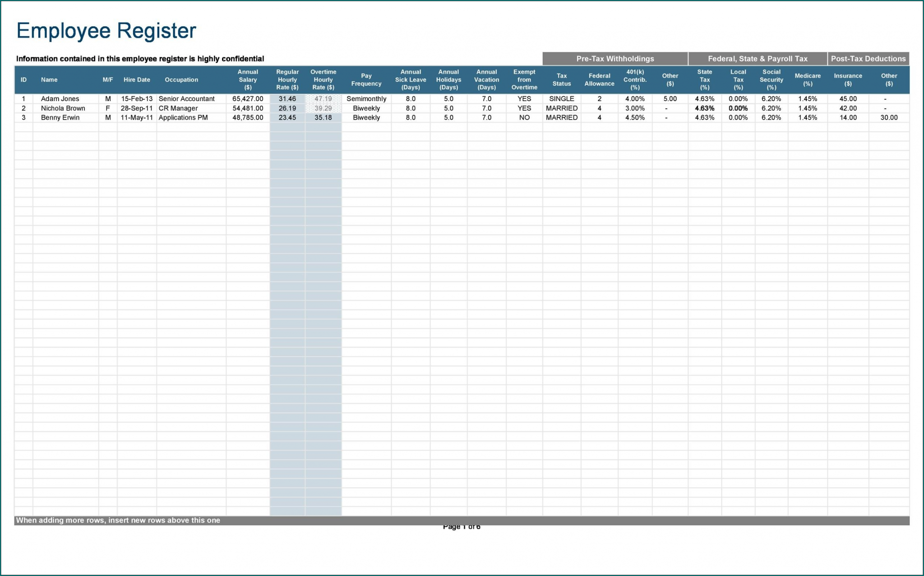924x576 pixels.
Task: Select Adam Jones's salary 65,427.00
Action: pyautogui.click(x=248, y=98)
